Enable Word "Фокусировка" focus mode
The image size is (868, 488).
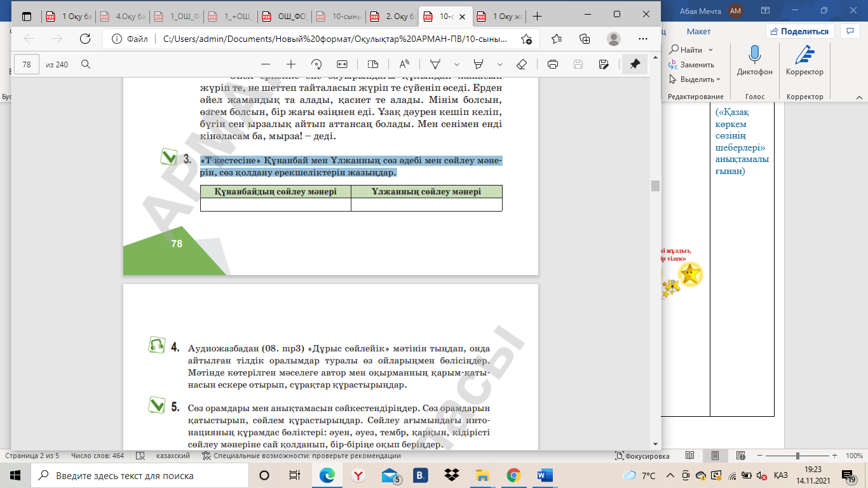click(642, 456)
